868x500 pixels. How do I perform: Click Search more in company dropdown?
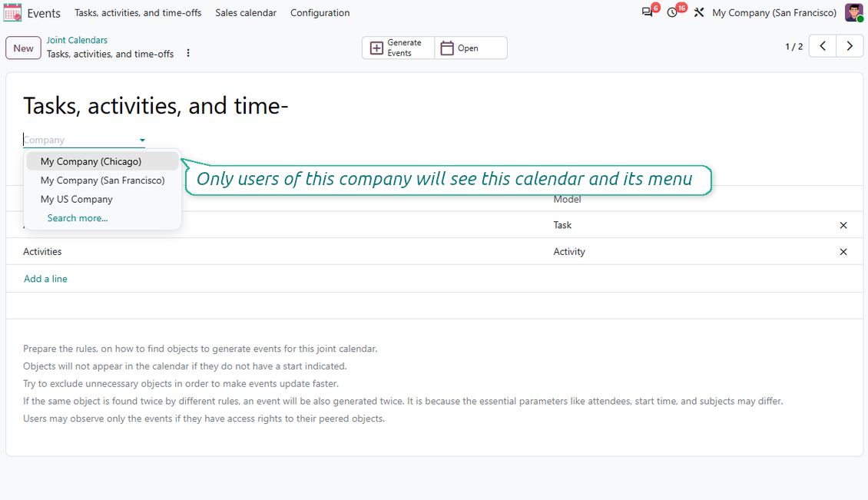click(78, 218)
